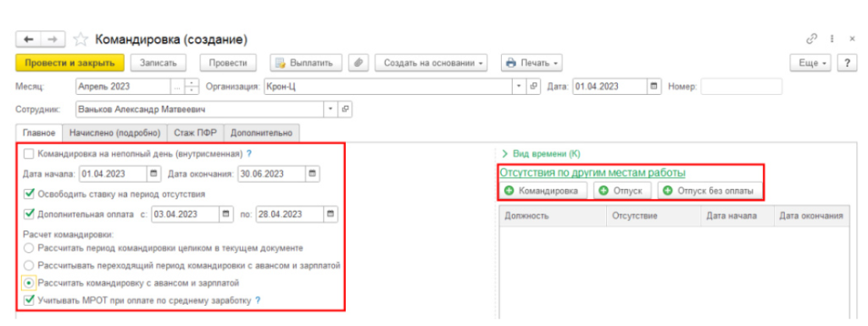The image size is (868, 326).
Task: Switch to the Главное tab
Action: pyautogui.click(x=39, y=133)
